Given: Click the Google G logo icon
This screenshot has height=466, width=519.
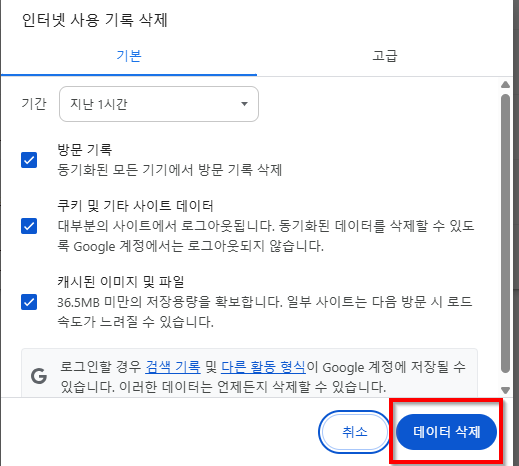Looking at the screenshot, I should [x=39, y=376].
